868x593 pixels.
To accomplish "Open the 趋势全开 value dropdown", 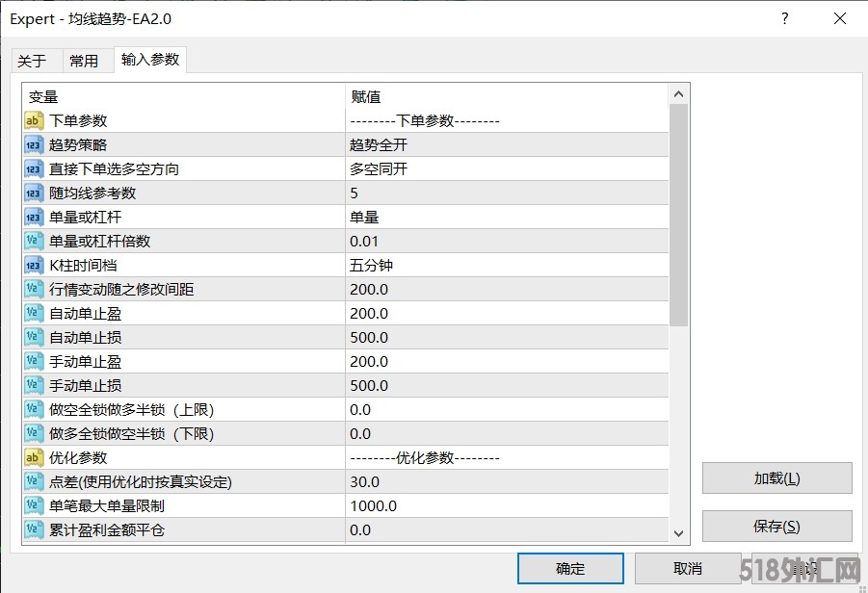I will [x=507, y=145].
